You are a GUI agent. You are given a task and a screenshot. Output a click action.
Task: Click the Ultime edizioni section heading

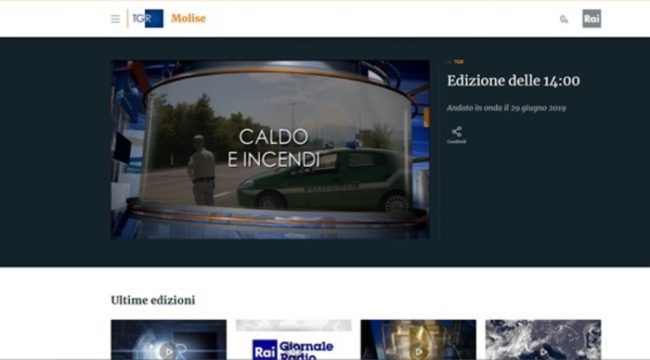click(x=153, y=300)
